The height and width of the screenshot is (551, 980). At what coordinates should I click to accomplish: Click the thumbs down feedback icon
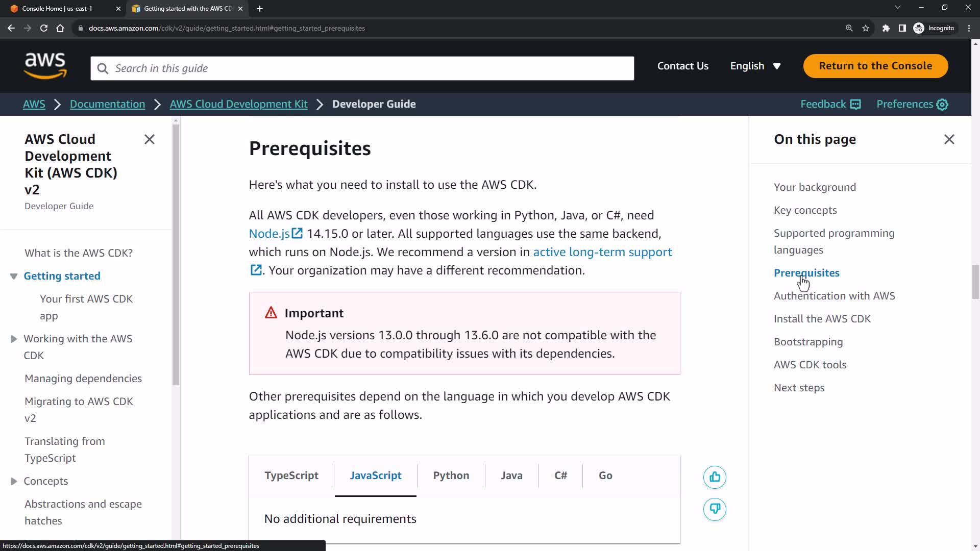pos(715,509)
